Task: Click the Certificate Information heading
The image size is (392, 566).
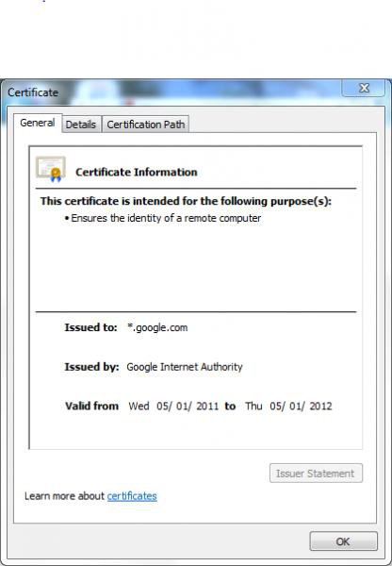Action: (137, 173)
